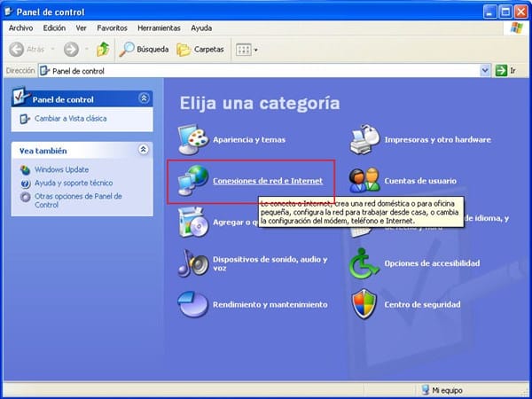Open the Atrás history dropdown arrow
This screenshot has width=532, height=399.
pos(52,50)
